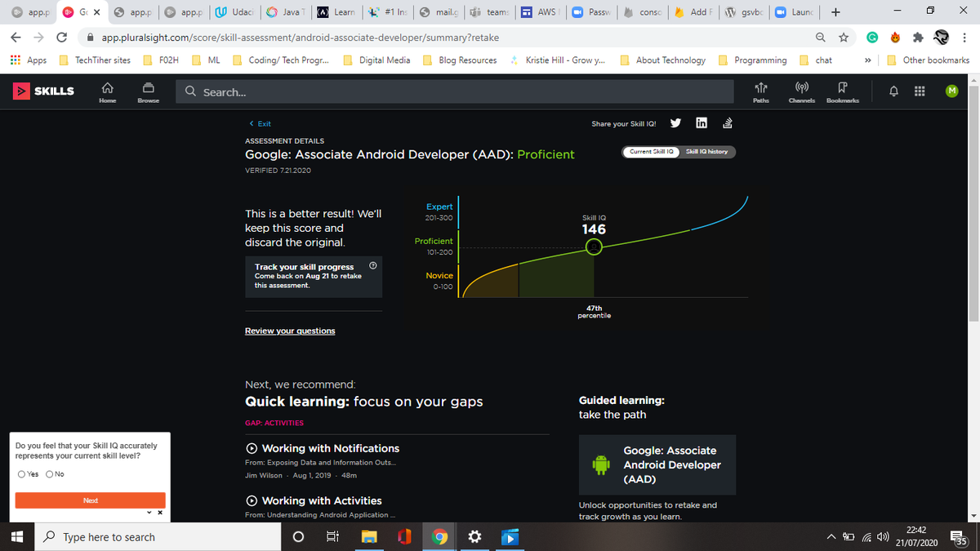Open Digital Media bookmark folder
Viewport: 980px width, 551px height.
click(377, 60)
